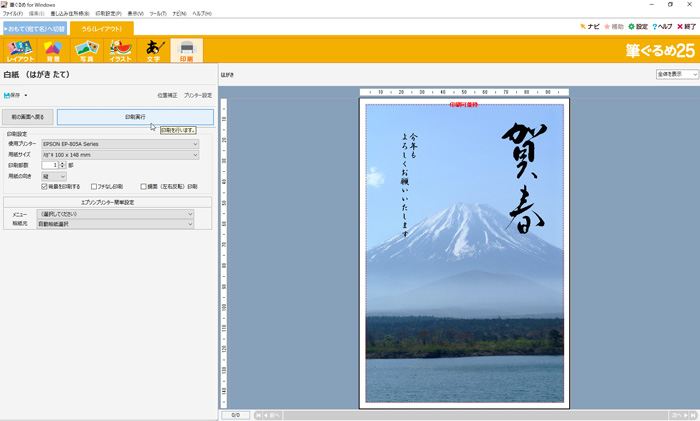
Task: Check the 鏡面(左右反転)印刷 option
Action: (x=144, y=186)
